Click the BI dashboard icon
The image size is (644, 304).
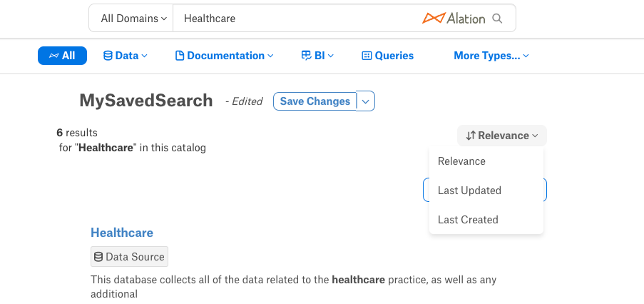[307, 56]
